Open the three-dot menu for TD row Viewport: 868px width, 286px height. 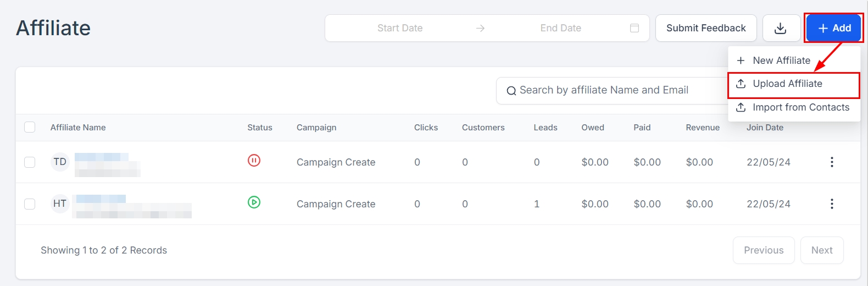pyautogui.click(x=832, y=162)
